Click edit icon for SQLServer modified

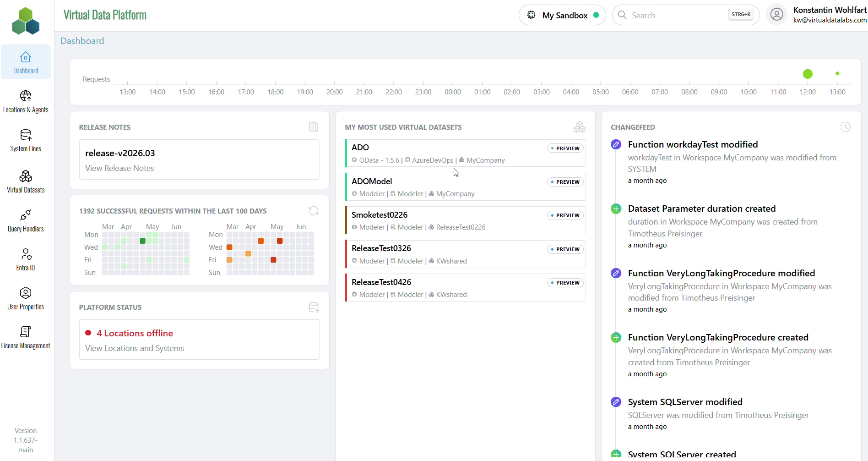click(x=616, y=402)
